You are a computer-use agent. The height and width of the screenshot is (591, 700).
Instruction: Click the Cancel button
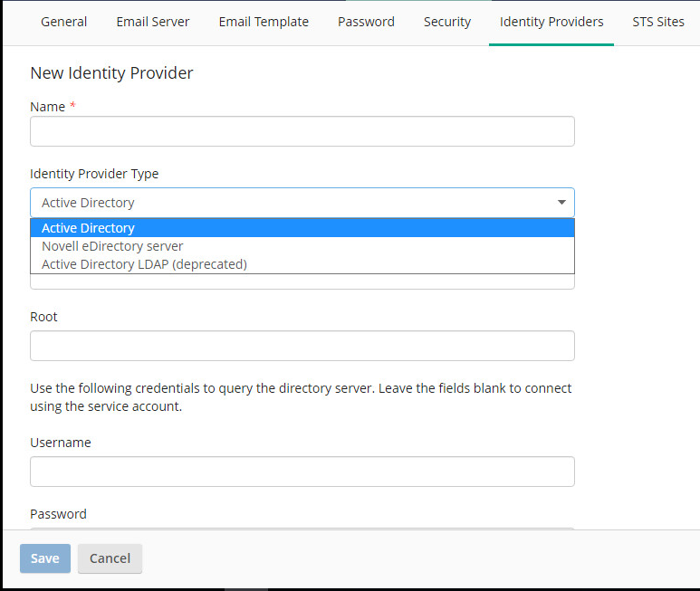[110, 558]
